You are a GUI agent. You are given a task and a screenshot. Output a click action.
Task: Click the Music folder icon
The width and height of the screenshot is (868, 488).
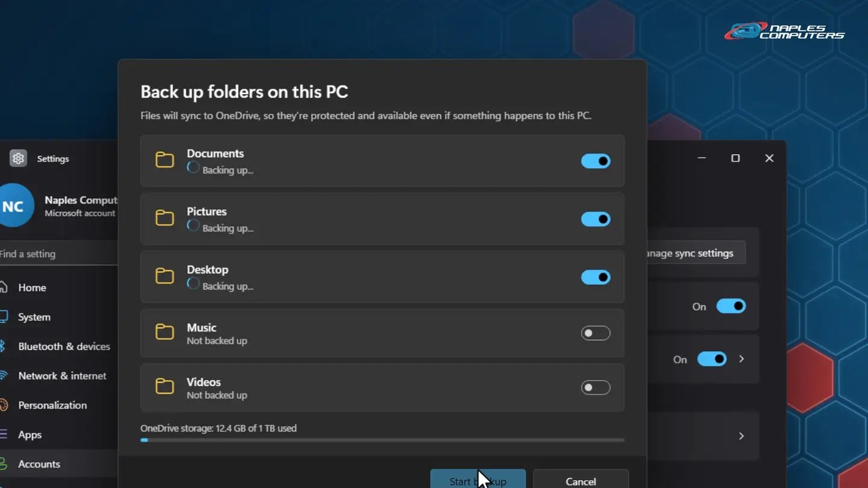tap(165, 332)
